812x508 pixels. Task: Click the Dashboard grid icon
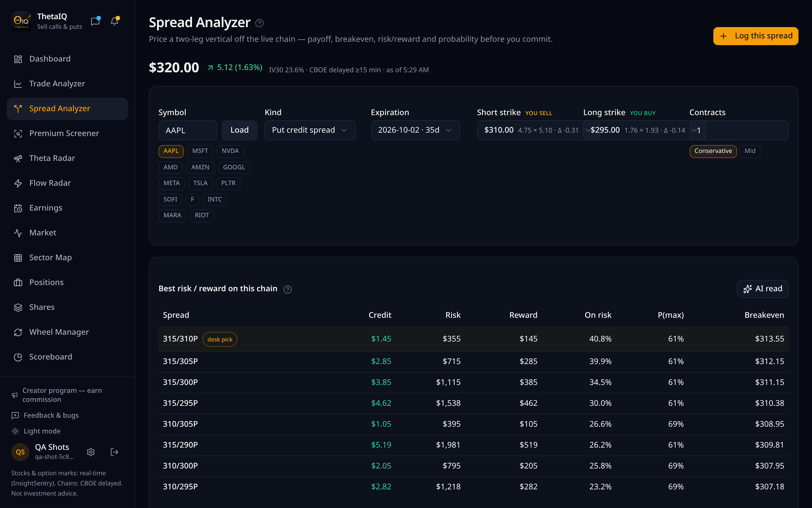[18, 59]
